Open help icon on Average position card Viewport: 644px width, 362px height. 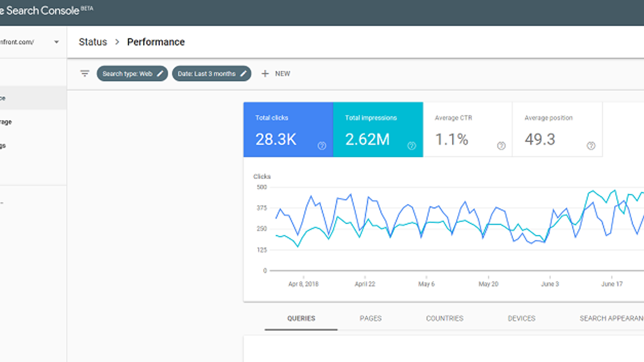click(591, 146)
